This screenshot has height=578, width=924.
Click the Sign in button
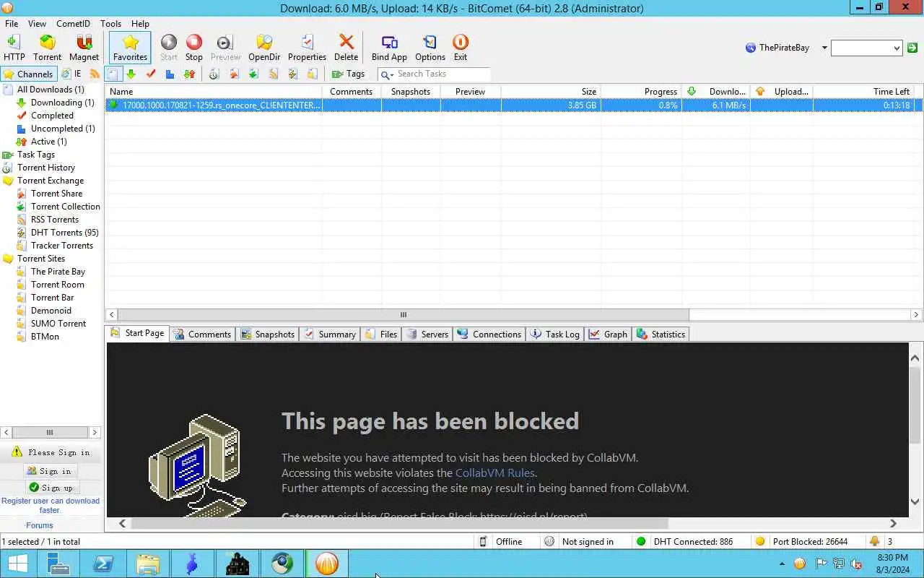click(49, 471)
